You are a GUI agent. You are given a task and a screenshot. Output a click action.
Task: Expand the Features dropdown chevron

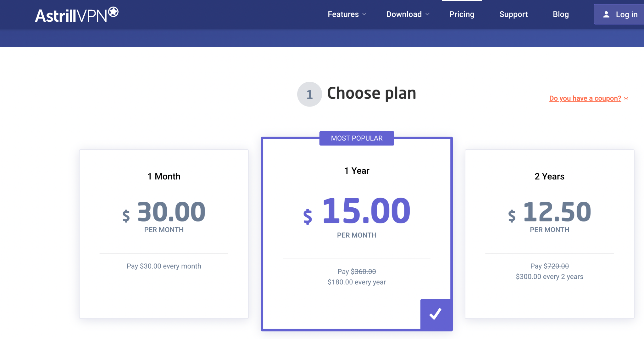tap(364, 14)
